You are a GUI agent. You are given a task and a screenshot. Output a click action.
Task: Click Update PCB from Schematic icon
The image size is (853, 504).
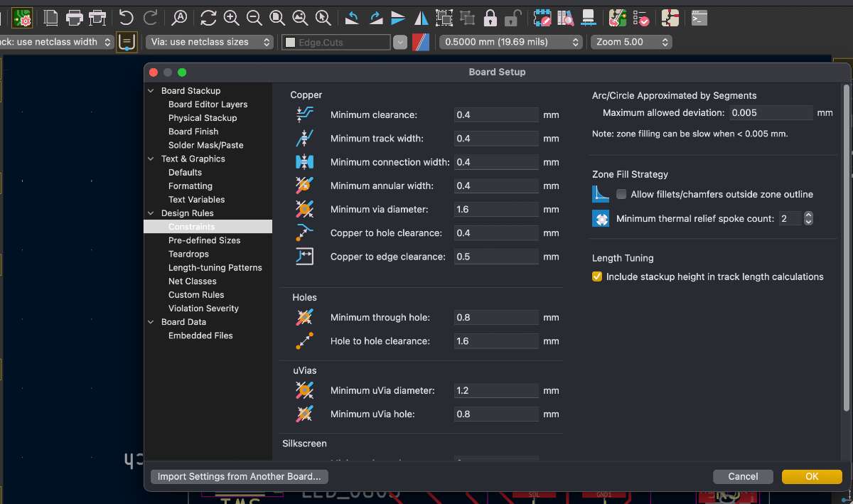click(x=618, y=17)
